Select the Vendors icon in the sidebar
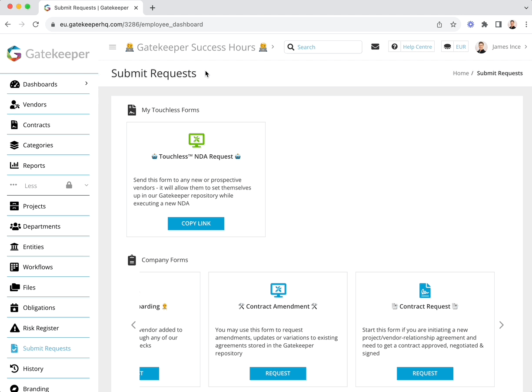532x392 pixels. pos(13,104)
